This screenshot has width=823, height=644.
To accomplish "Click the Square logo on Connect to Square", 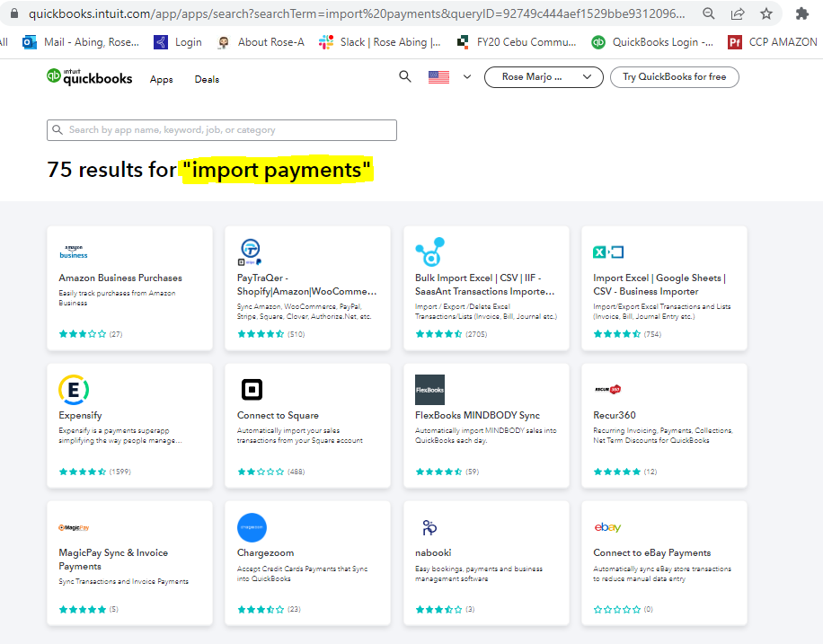I will click(252, 390).
